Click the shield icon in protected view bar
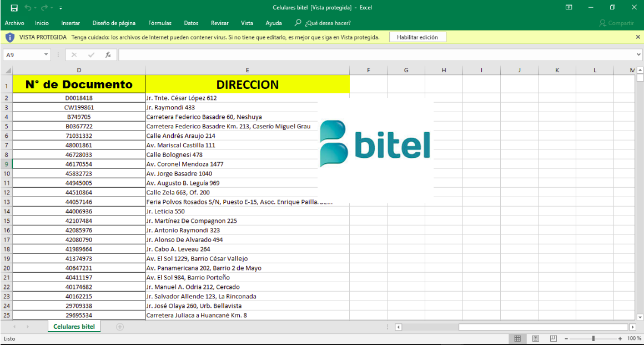 [10, 37]
